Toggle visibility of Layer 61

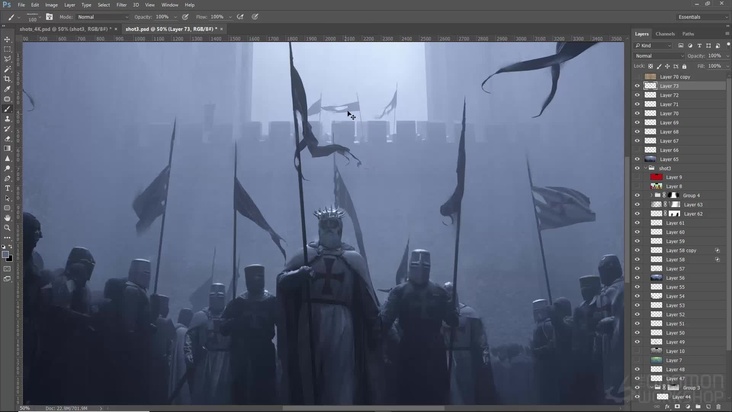click(637, 223)
